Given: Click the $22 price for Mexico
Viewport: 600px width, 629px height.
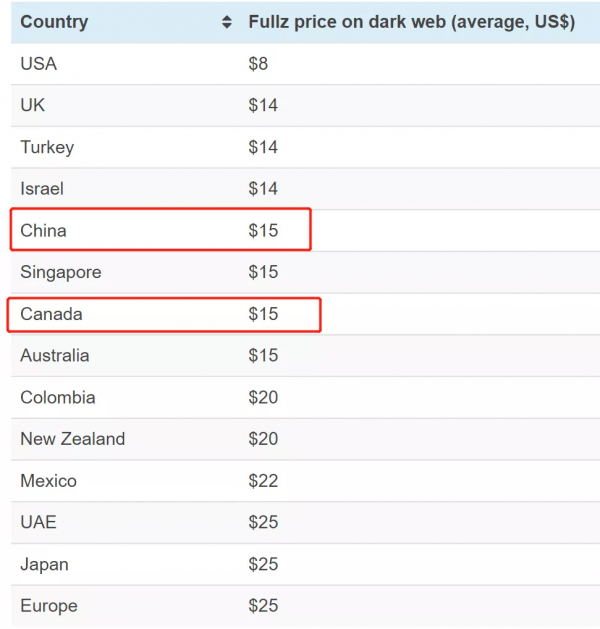Looking at the screenshot, I should coord(263,481).
